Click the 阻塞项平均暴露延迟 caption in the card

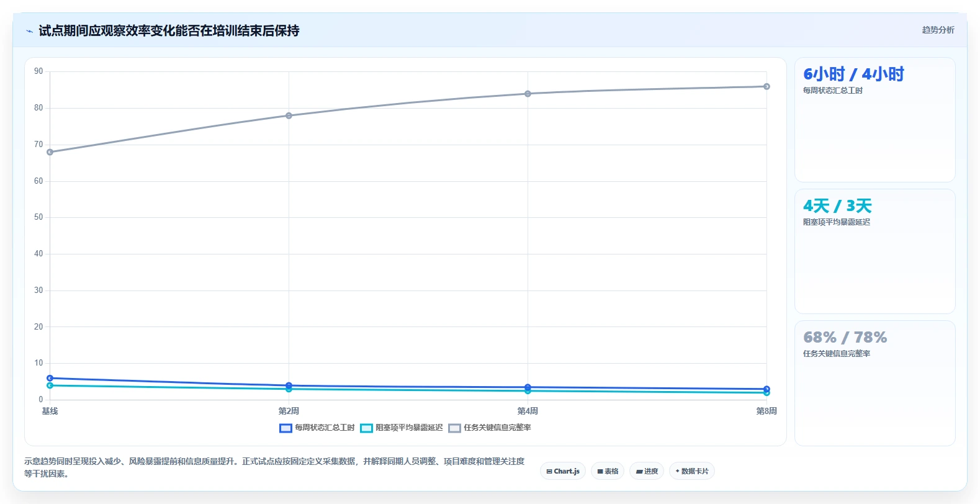pos(837,222)
